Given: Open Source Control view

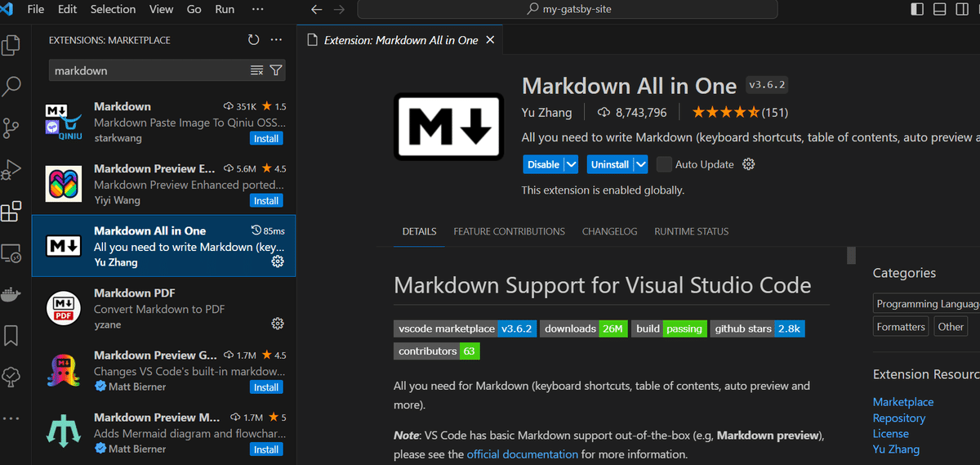Looking at the screenshot, I should [x=11, y=128].
